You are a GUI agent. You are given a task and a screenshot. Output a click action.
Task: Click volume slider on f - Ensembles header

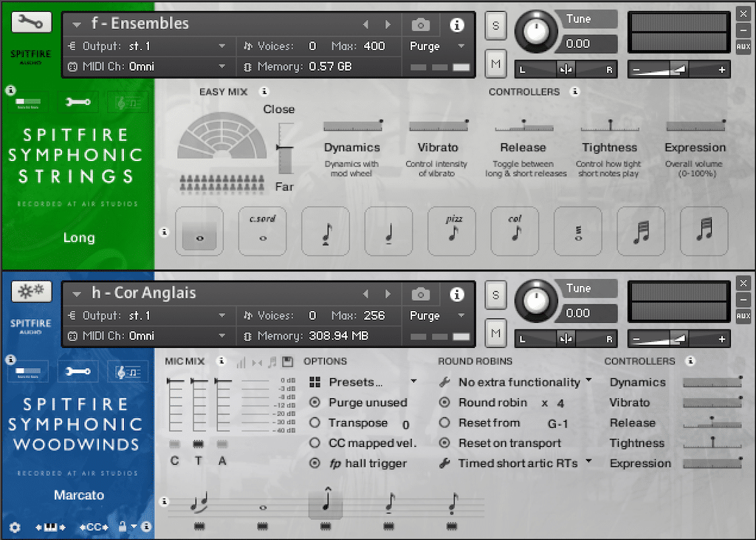click(x=679, y=69)
